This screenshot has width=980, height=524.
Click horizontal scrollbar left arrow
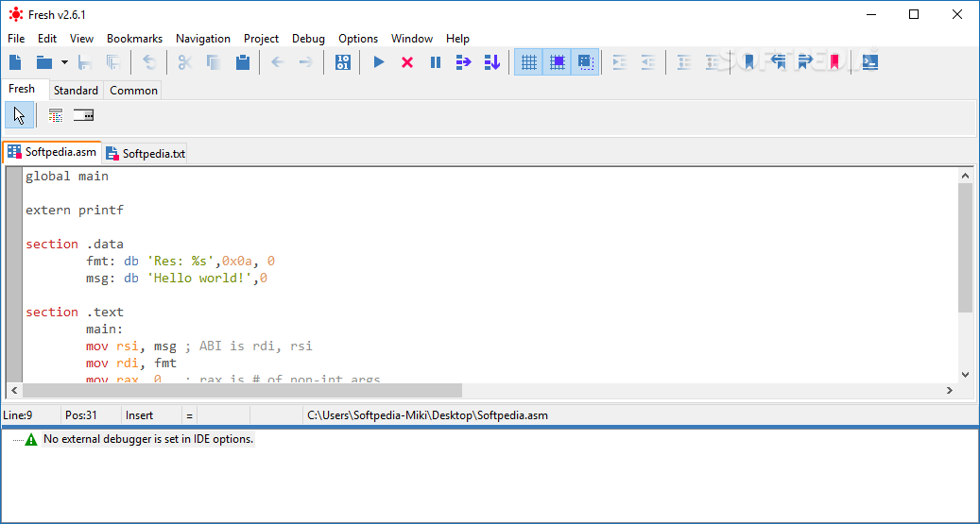pos(14,390)
